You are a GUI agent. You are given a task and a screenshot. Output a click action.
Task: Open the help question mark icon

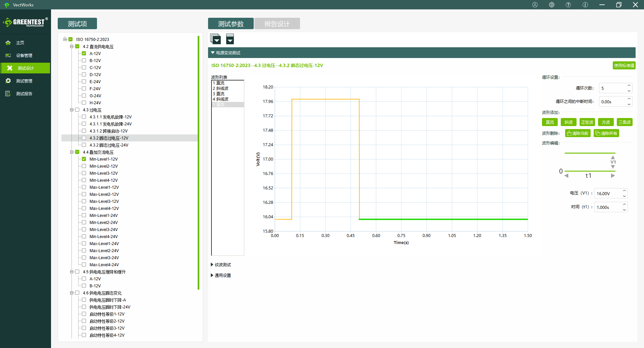point(568,5)
